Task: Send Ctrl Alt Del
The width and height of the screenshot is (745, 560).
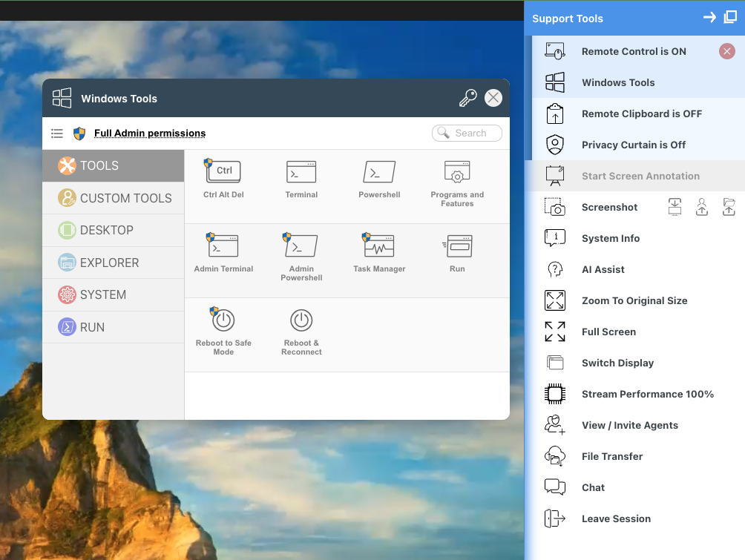Action: (223, 178)
